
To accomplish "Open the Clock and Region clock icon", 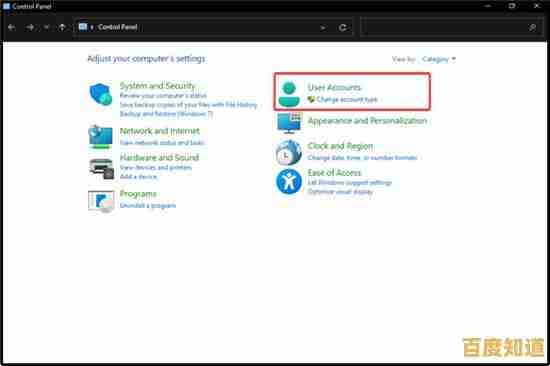I will pos(289,152).
